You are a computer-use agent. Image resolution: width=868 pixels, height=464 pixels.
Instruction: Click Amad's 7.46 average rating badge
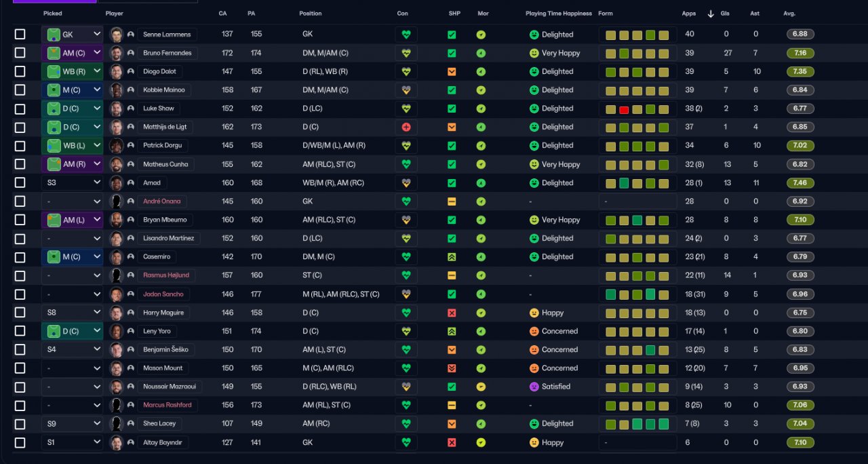click(x=800, y=182)
